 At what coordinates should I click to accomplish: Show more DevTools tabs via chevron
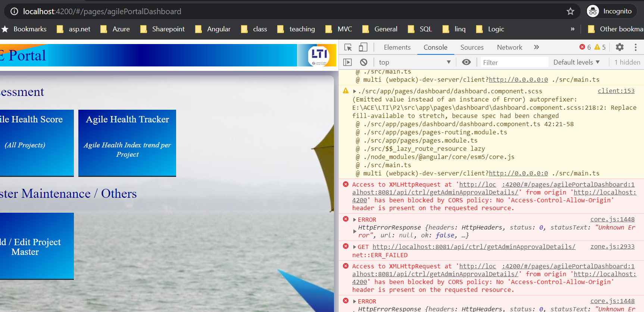coord(537,47)
